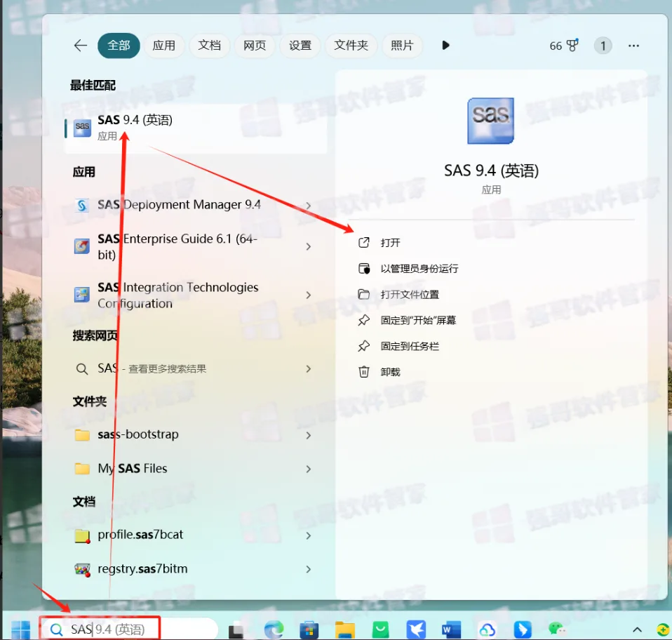Image resolution: width=672 pixels, height=640 pixels.
Task: Click the account circle labeled 1
Action: [x=603, y=46]
